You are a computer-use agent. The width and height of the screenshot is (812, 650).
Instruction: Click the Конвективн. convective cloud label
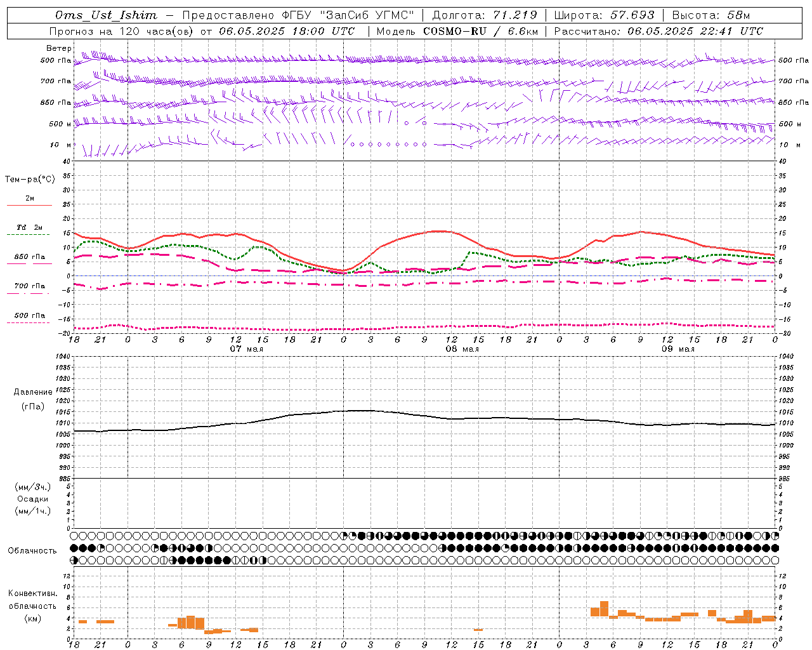[33, 594]
